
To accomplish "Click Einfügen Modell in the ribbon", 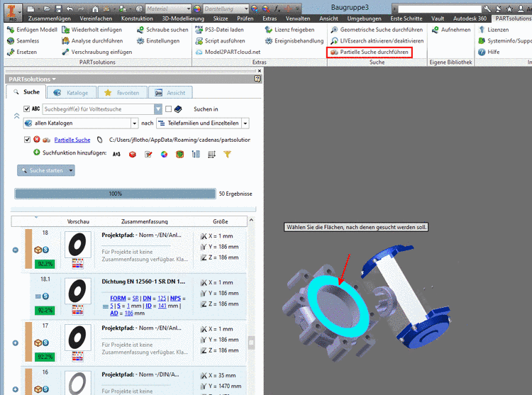I will [32, 30].
